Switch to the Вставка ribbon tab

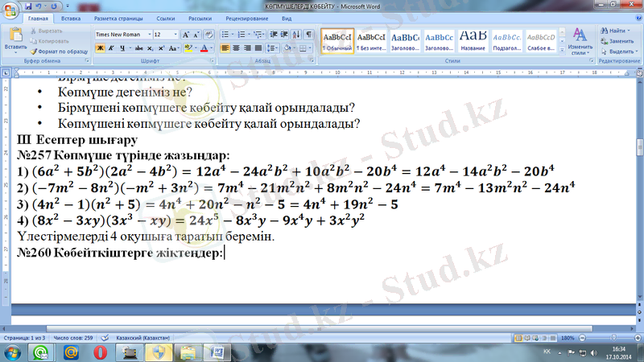coord(71,17)
